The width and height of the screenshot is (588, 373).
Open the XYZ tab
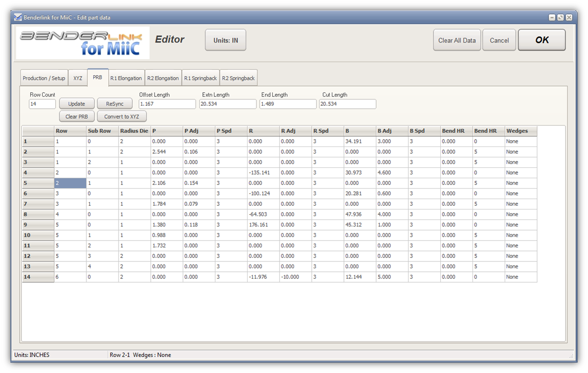pos(78,78)
